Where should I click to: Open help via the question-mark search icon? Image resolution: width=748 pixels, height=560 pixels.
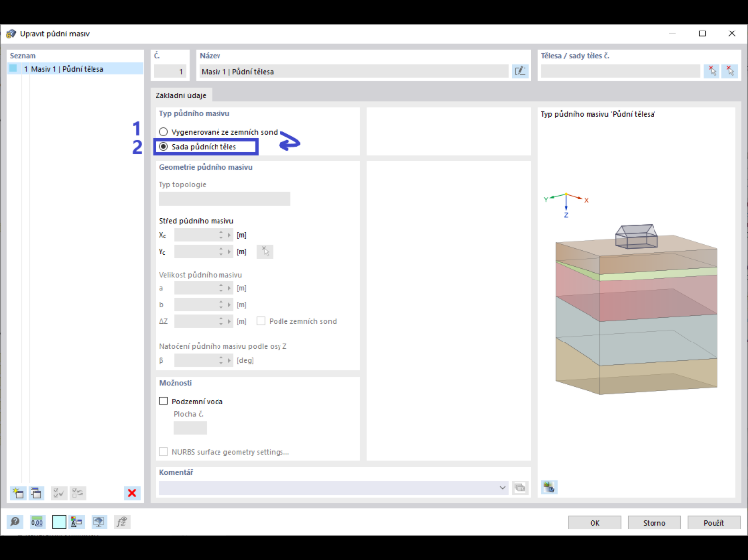pyautogui.click(x=15, y=522)
